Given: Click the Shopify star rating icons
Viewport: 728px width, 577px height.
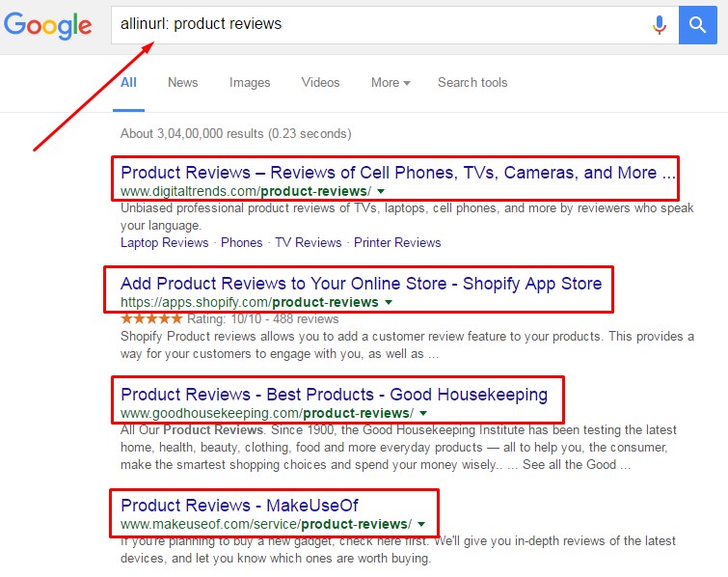Looking at the screenshot, I should (151, 318).
